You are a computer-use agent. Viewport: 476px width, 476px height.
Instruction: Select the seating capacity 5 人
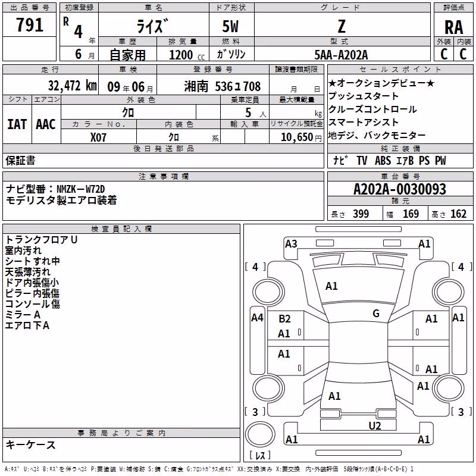tap(256, 113)
